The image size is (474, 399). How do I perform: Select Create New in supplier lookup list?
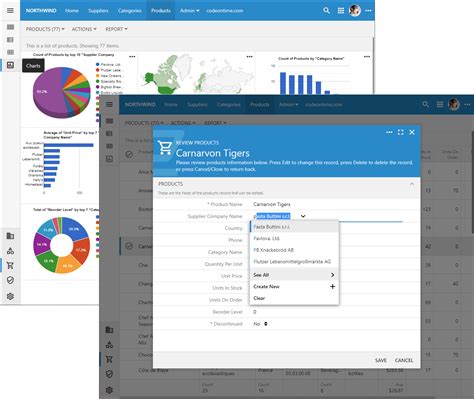click(294, 287)
